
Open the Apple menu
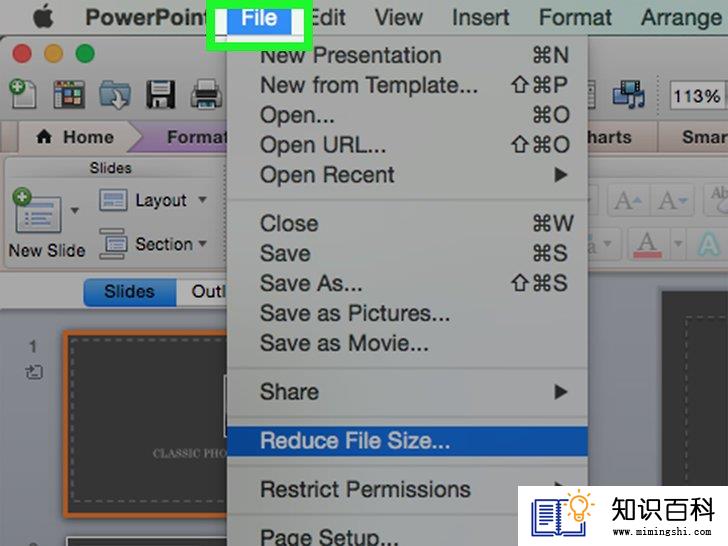[x=43, y=17]
